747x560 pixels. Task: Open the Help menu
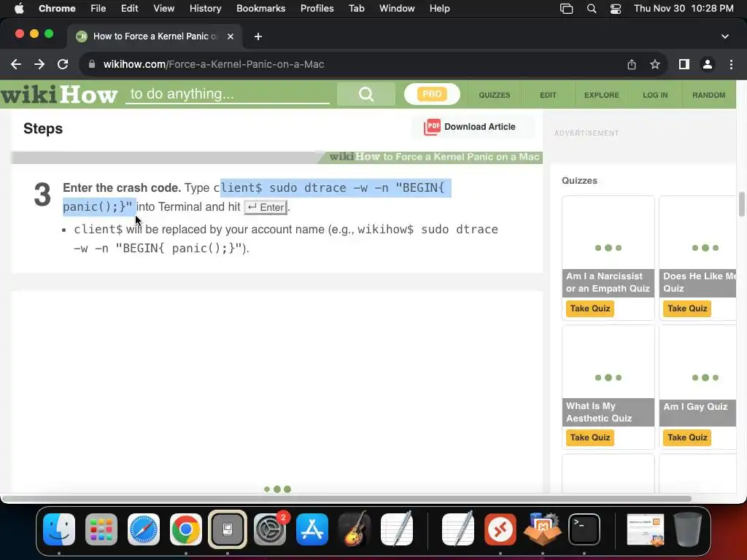point(439,8)
